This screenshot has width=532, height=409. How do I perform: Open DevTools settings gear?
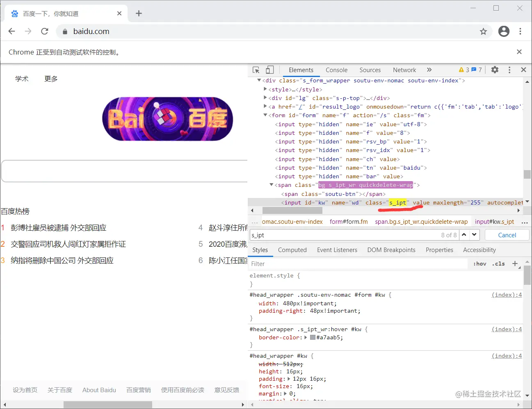click(x=495, y=70)
